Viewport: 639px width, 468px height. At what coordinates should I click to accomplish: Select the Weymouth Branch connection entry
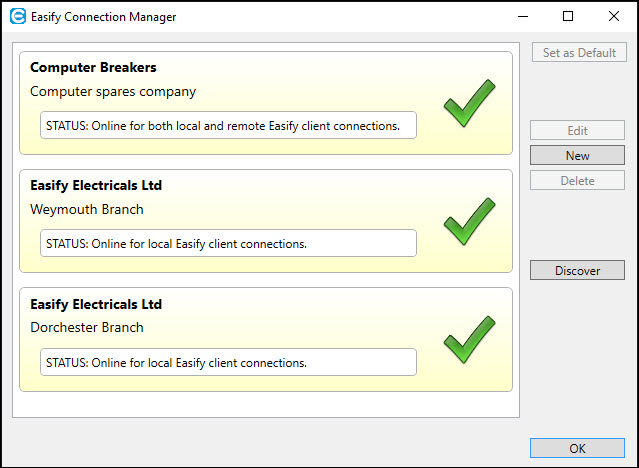(x=87, y=210)
